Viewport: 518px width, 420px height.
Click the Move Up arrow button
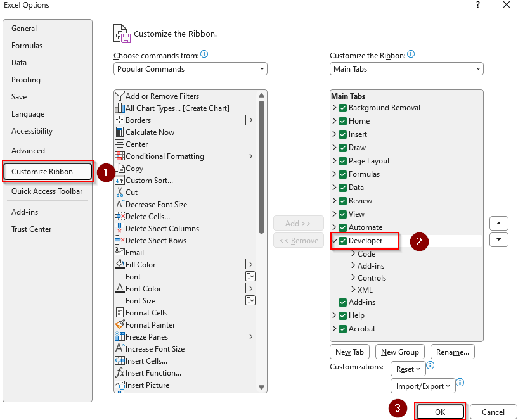coord(499,224)
